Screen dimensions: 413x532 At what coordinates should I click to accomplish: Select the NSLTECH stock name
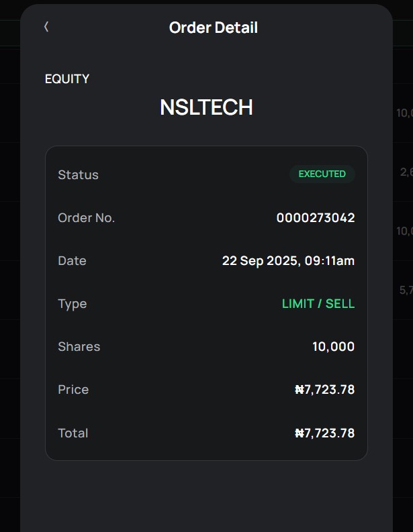coord(206,107)
